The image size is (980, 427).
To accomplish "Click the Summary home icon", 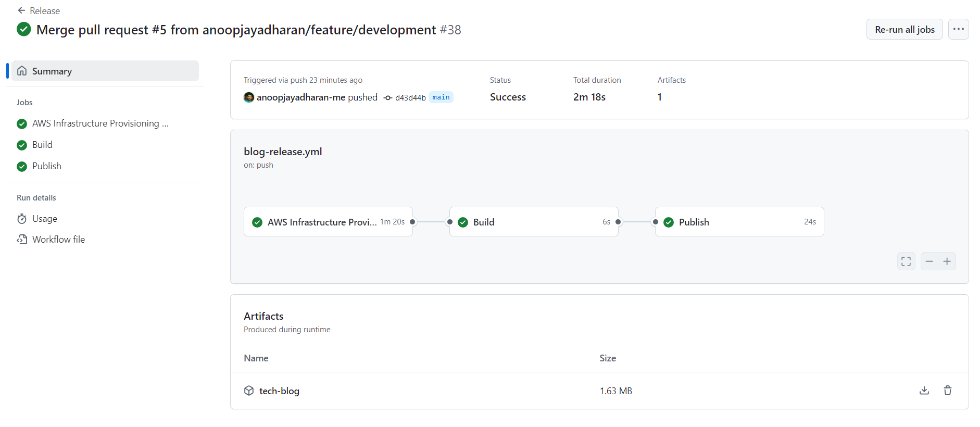I will coord(22,71).
